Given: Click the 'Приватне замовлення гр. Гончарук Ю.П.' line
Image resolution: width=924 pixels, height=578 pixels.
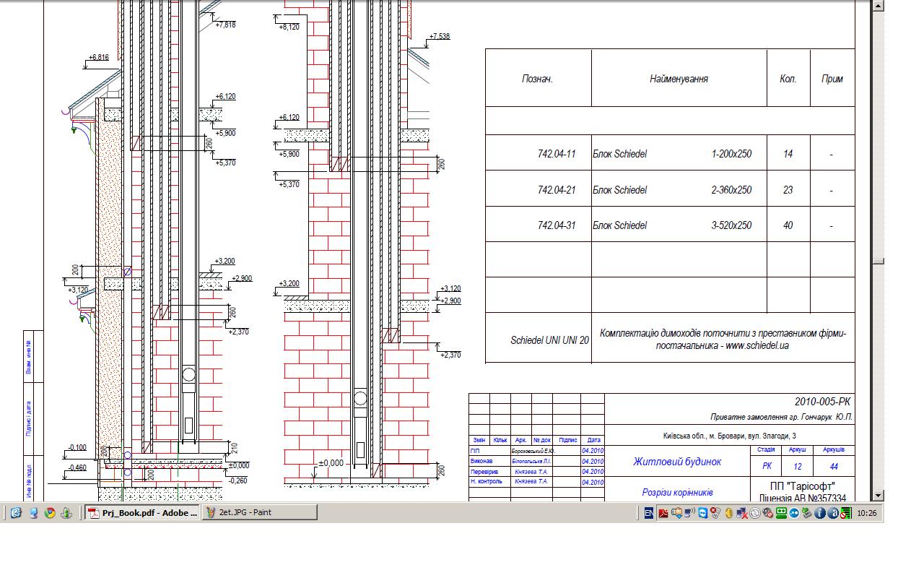Looking at the screenshot, I should (x=781, y=418).
